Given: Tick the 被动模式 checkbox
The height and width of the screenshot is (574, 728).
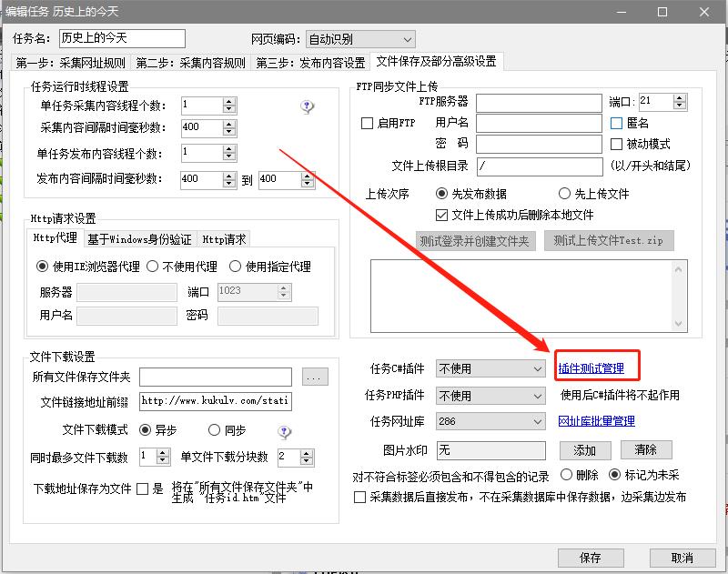Looking at the screenshot, I should [616, 145].
